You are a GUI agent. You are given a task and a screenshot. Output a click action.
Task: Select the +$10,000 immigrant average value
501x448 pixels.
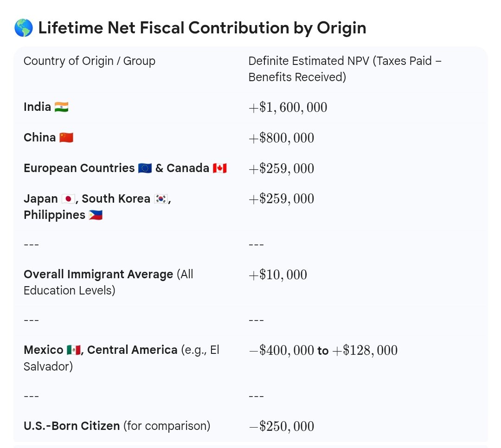point(277,275)
